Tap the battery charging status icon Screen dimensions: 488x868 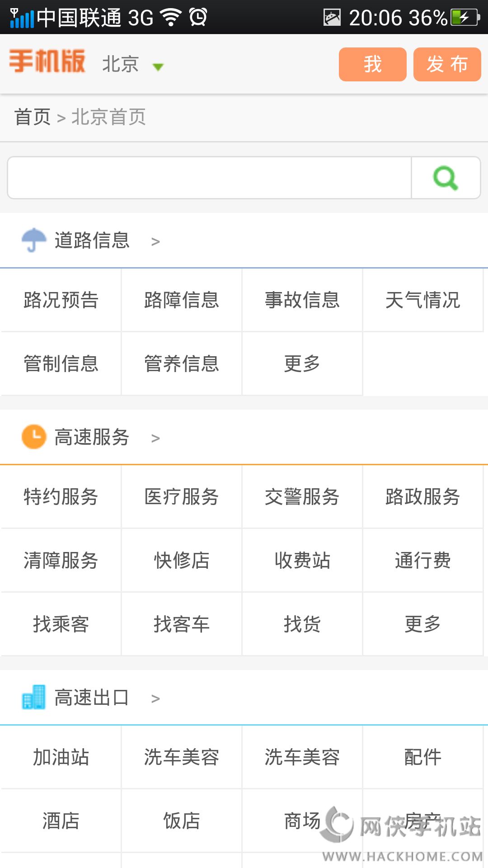click(465, 18)
